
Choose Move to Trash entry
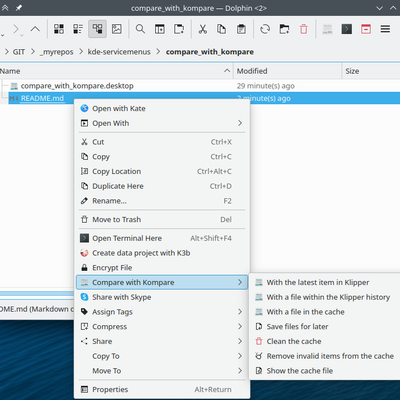(163, 220)
